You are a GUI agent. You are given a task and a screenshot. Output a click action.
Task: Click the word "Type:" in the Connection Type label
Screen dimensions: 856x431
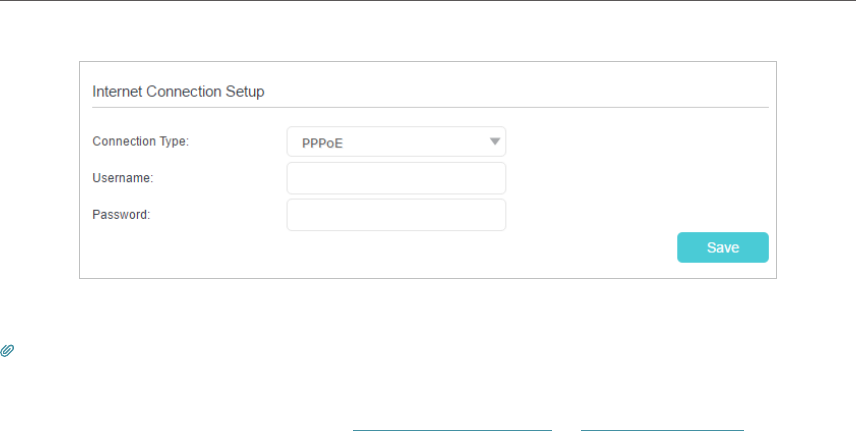172,142
